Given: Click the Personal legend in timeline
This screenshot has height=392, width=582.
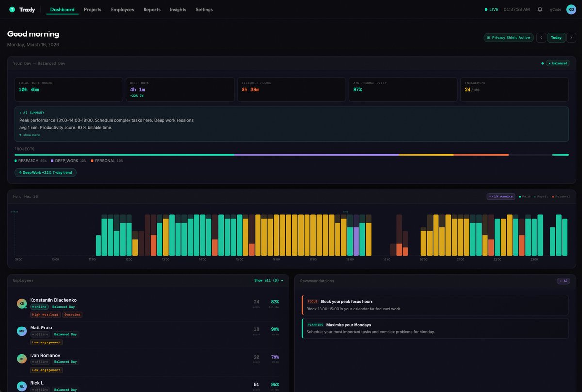Looking at the screenshot, I should (x=562, y=196).
